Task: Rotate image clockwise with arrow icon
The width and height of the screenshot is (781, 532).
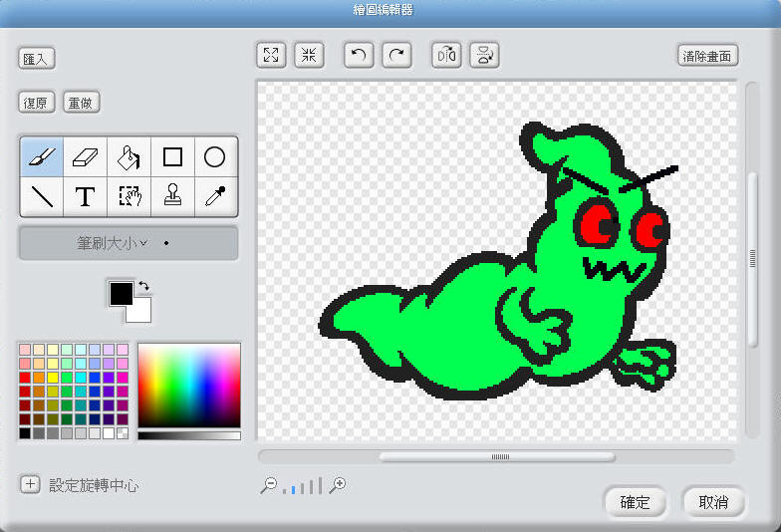Action: tap(397, 56)
